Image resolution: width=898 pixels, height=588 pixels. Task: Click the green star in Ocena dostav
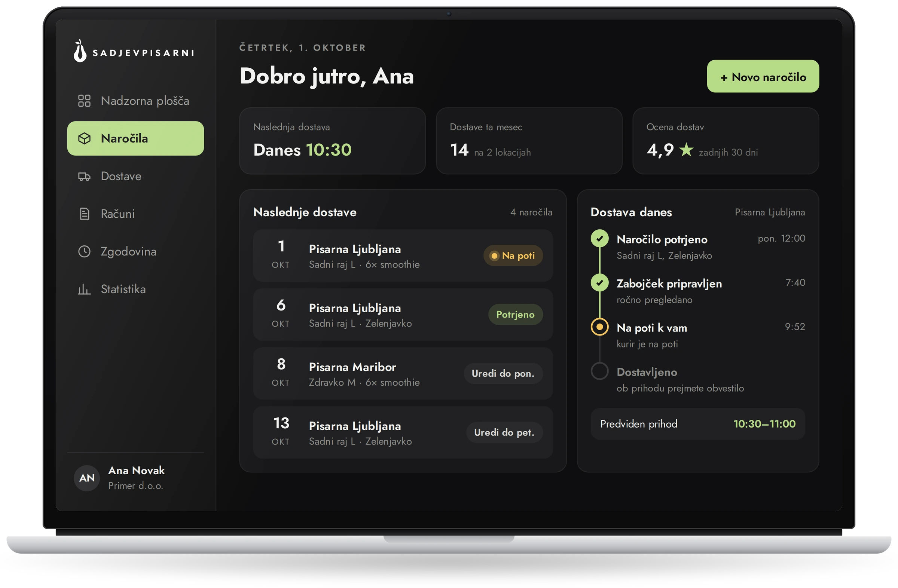click(x=686, y=150)
